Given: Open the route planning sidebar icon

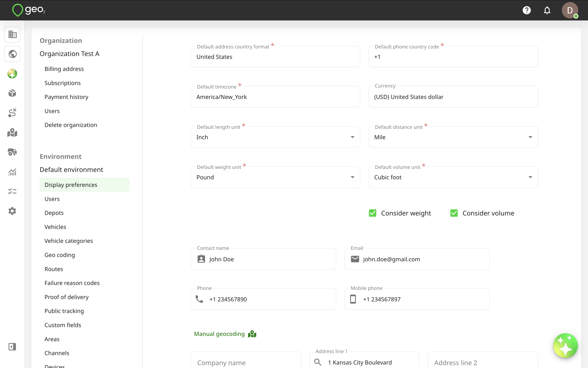Looking at the screenshot, I should tap(12, 113).
